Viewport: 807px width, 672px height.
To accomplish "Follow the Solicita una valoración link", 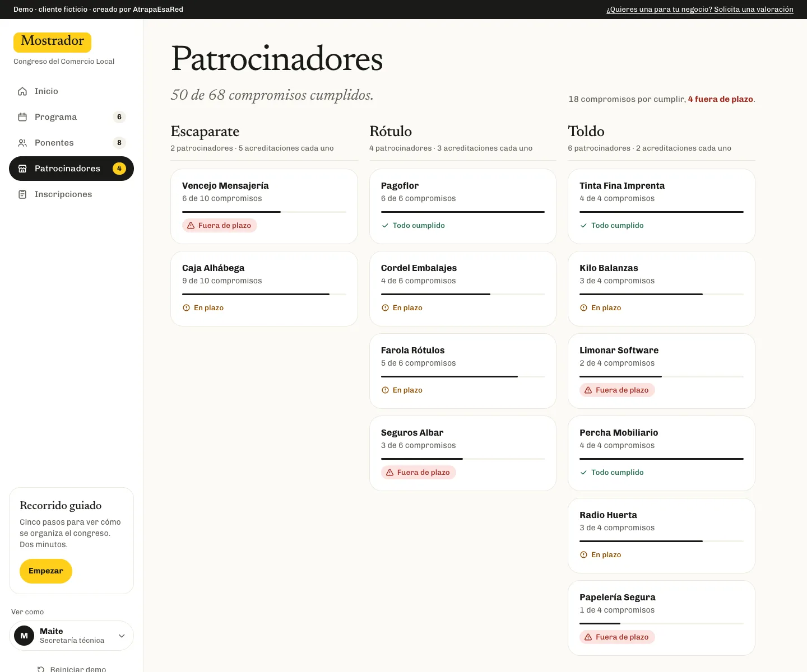I will [x=700, y=10].
